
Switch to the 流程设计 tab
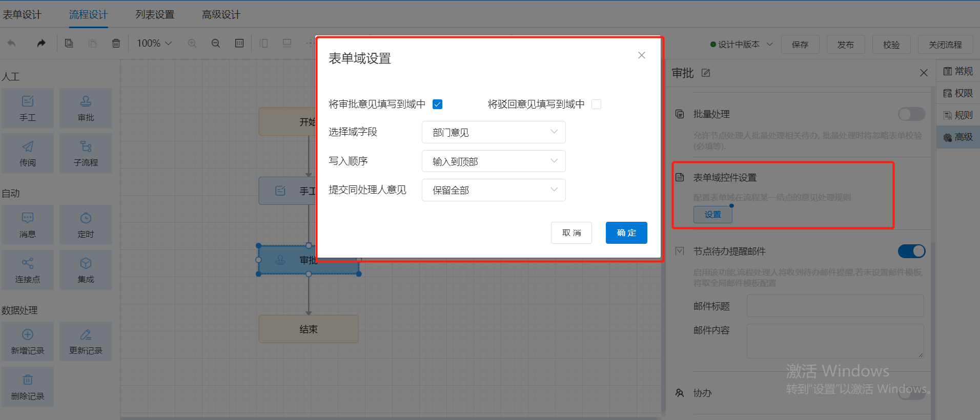tap(88, 14)
